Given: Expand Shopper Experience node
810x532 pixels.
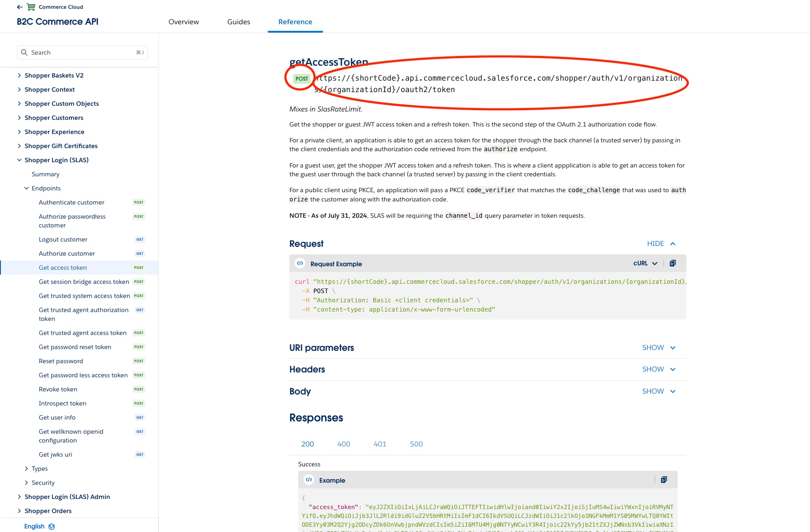Looking at the screenshot, I should pyautogui.click(x=19, y=132).
